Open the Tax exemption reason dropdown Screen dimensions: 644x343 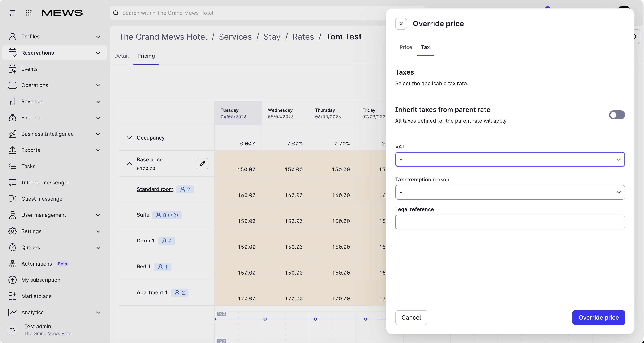510,192
